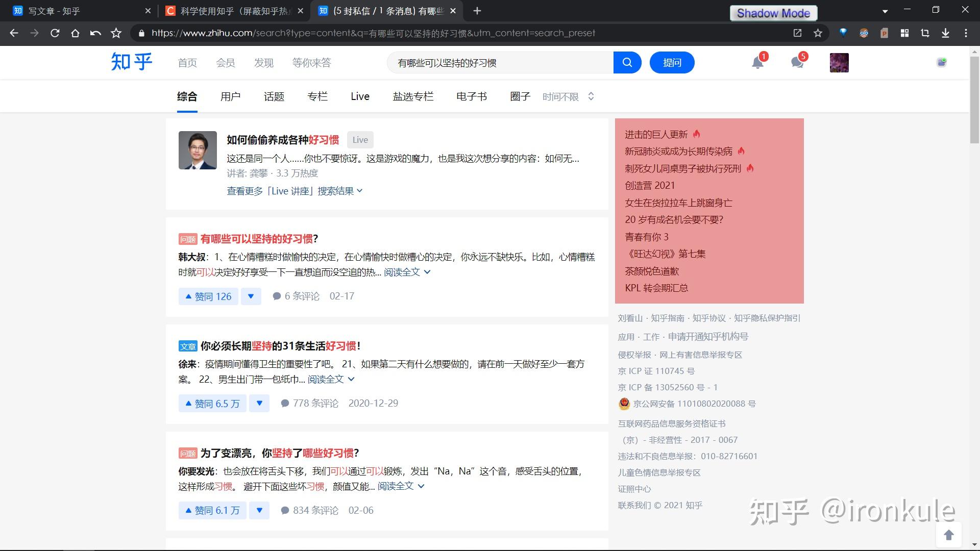980x551 pixels.
Task: Downvote the 徐来 article
Action: tap(259, 404)
